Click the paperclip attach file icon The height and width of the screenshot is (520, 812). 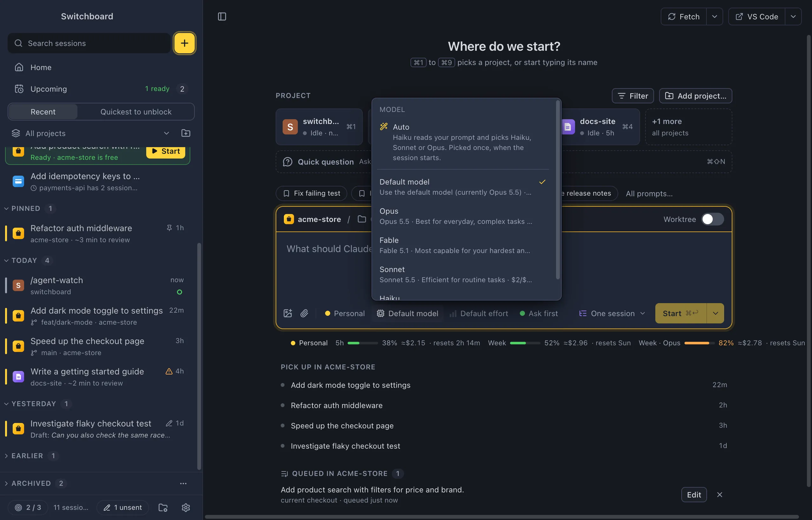[304, 313]
